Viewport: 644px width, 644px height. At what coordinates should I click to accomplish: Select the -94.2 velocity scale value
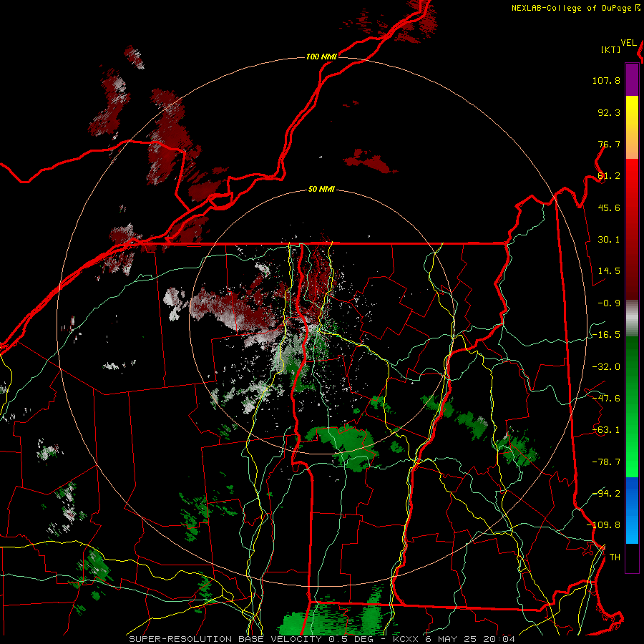[x=606, y=494]
